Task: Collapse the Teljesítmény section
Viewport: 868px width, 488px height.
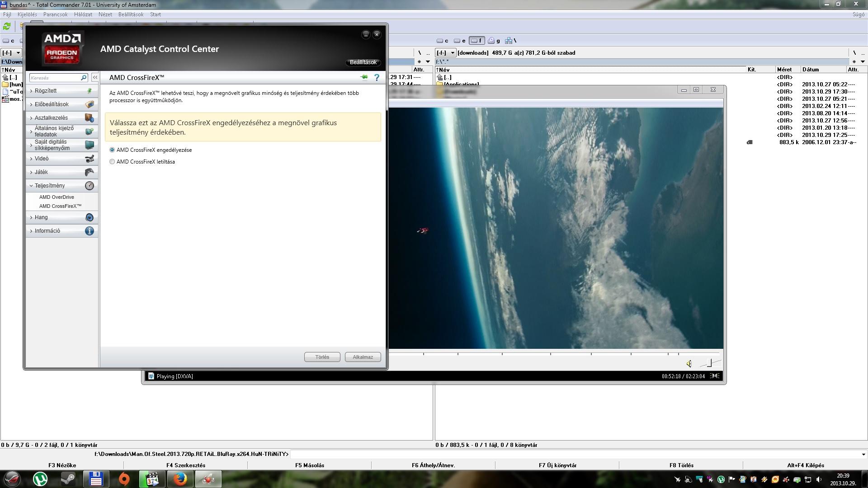Action: pos(50,186)
